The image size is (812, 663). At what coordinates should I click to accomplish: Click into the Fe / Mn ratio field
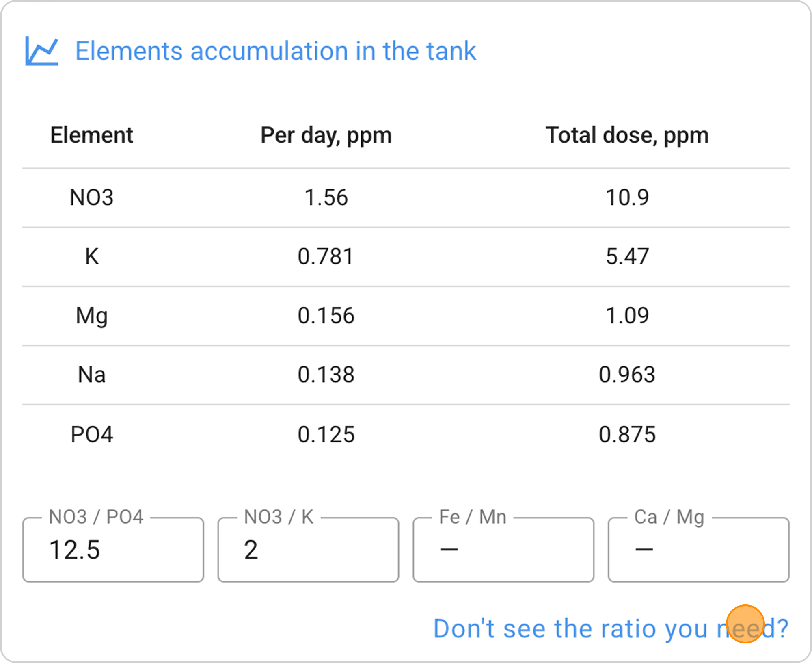click(503, 550)
